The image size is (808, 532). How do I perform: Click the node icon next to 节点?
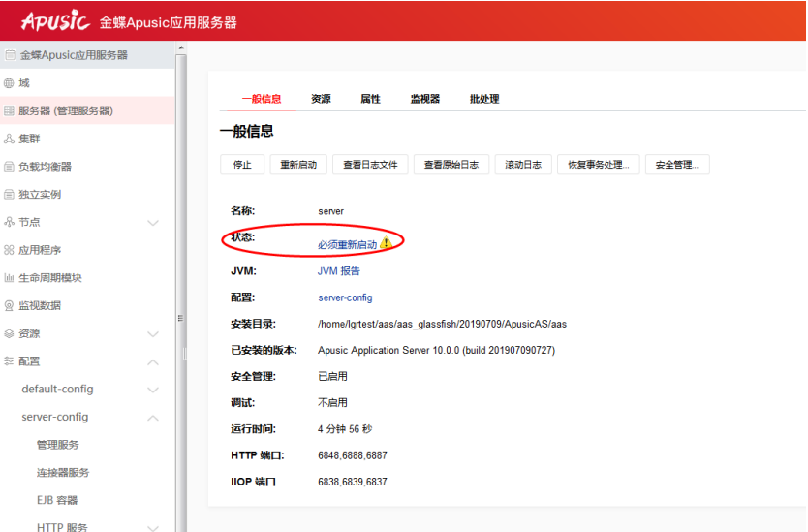click(x=9, y=222)
